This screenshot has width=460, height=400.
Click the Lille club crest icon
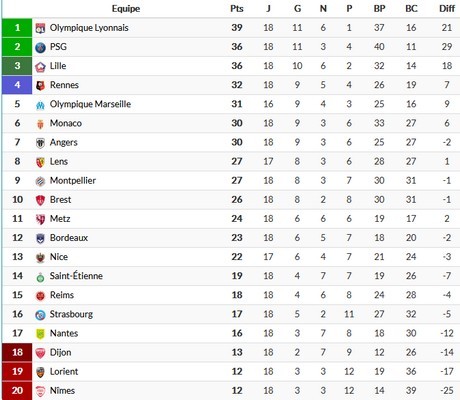pos(40,67)
